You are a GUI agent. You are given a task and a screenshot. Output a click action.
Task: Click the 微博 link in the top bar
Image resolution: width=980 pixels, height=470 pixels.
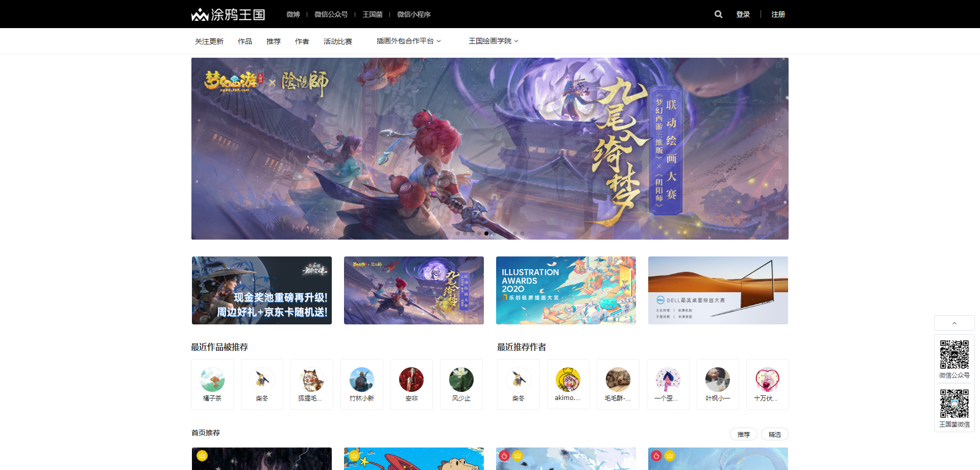pos(293,14)
